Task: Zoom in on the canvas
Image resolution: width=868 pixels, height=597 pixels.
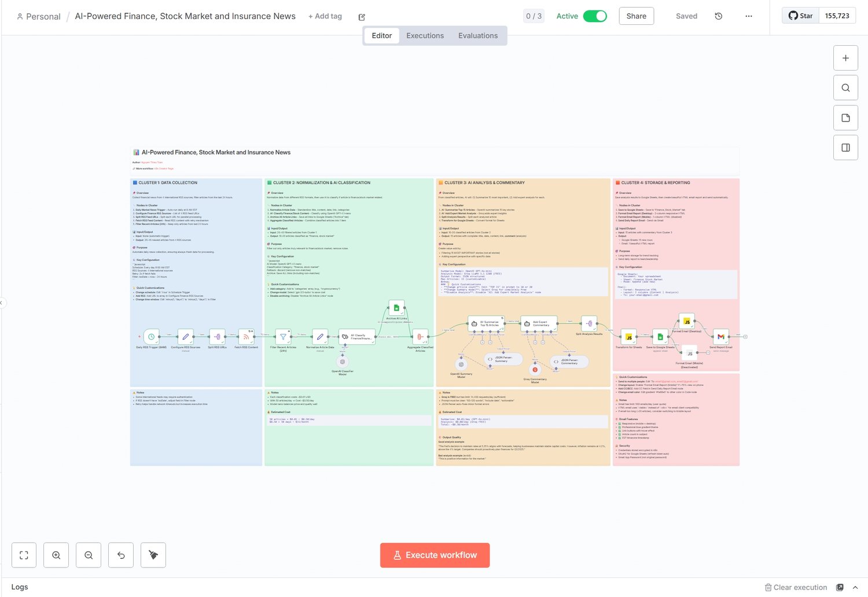Action: pyautogui.click(x=56, y=555)
